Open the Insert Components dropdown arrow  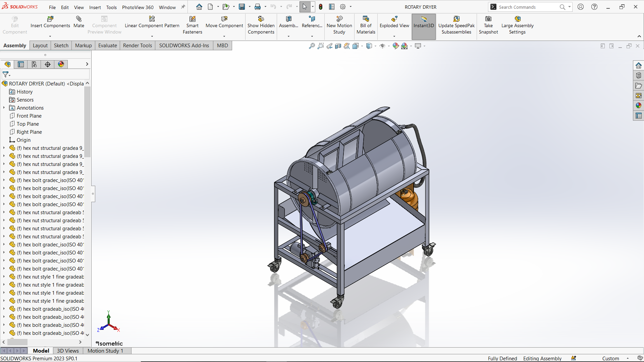50,36
